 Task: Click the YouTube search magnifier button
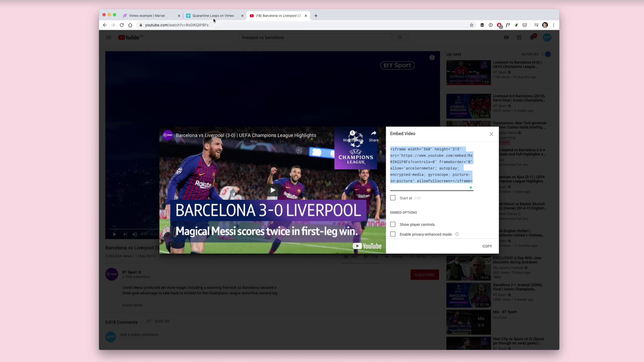click(x=400, y=38)
